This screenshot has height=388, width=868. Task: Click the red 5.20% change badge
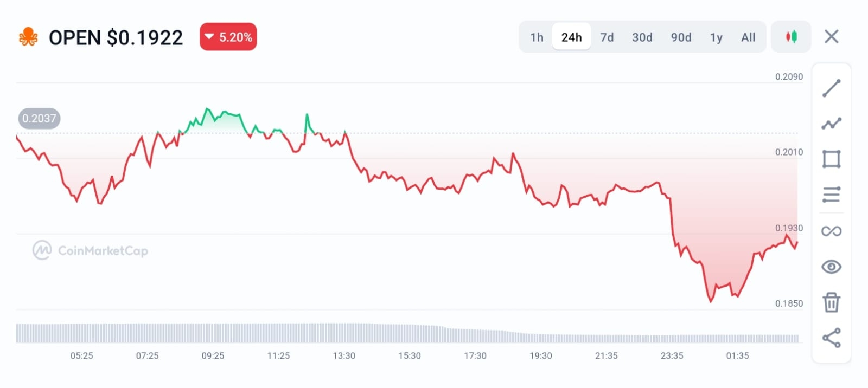click(x=228, y=37)
